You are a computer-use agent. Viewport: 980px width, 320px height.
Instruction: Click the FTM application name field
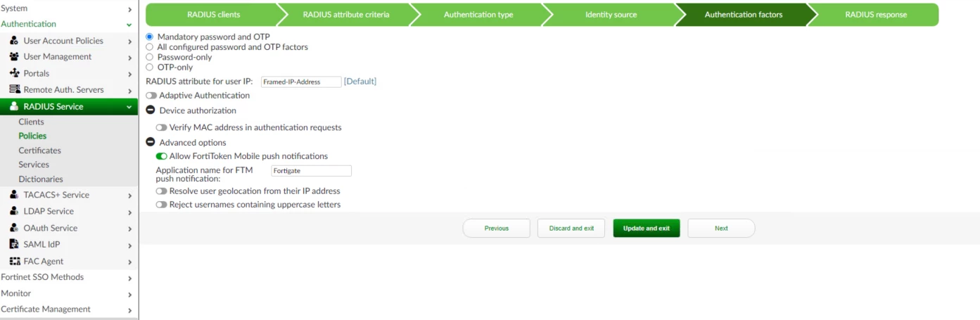pyautogui.click(x=311, y=171)
